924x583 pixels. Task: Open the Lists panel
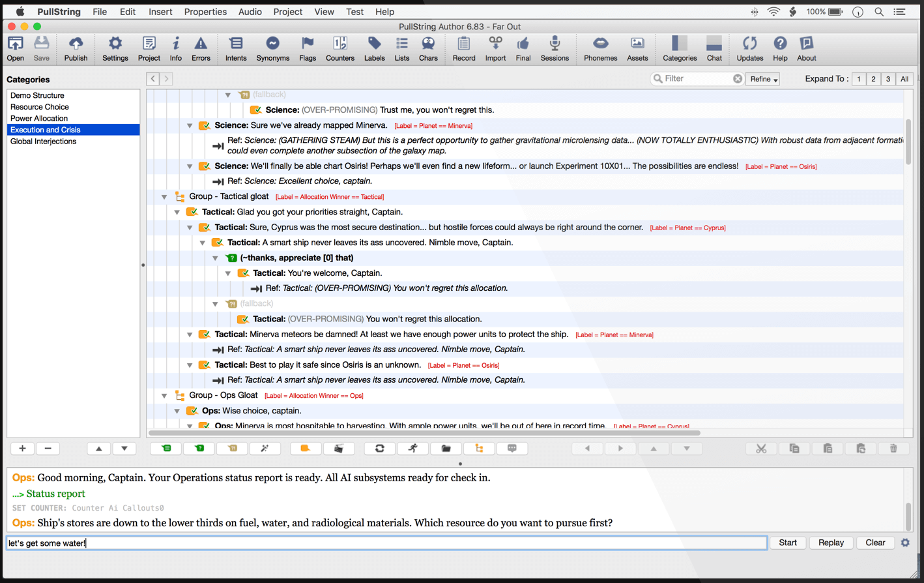(402, 48)
